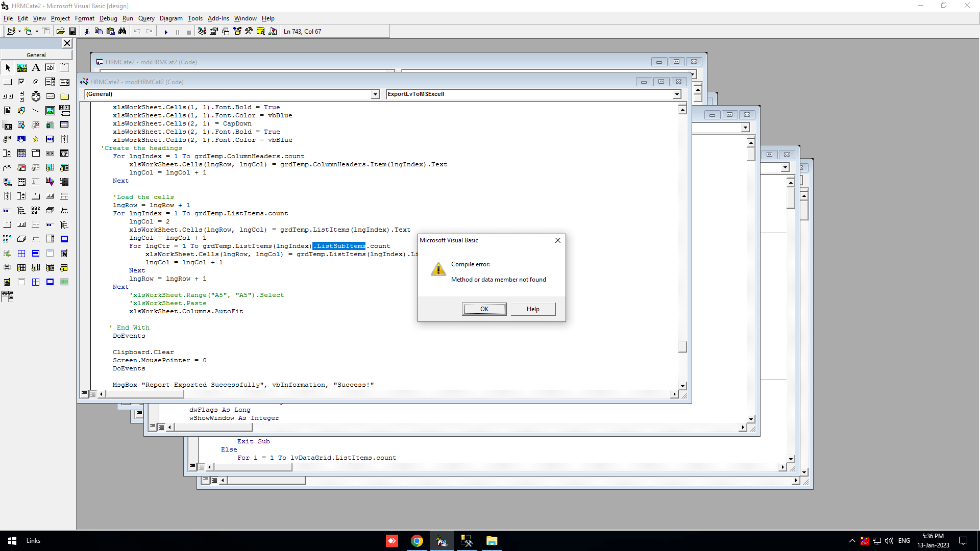The width and height of the screenshot is (980, 551).
Task: Expand the ExportLvToMSExcell procedure dropdown
Action: click(677, 94)
